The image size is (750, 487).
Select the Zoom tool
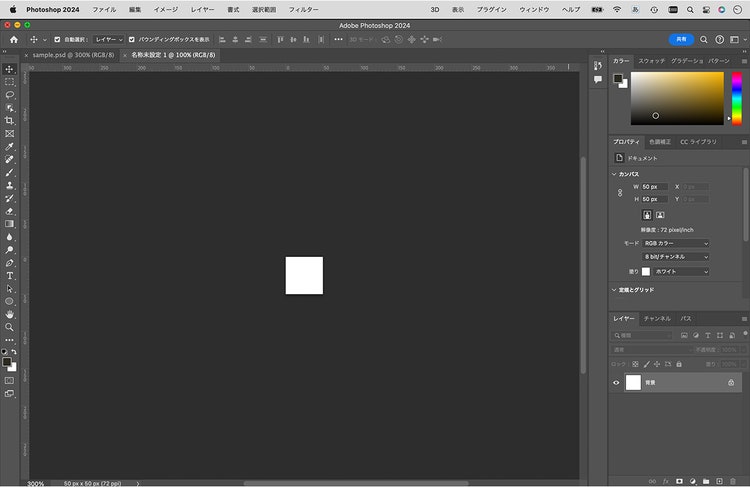pyautogui.click(x=9, y=327)
